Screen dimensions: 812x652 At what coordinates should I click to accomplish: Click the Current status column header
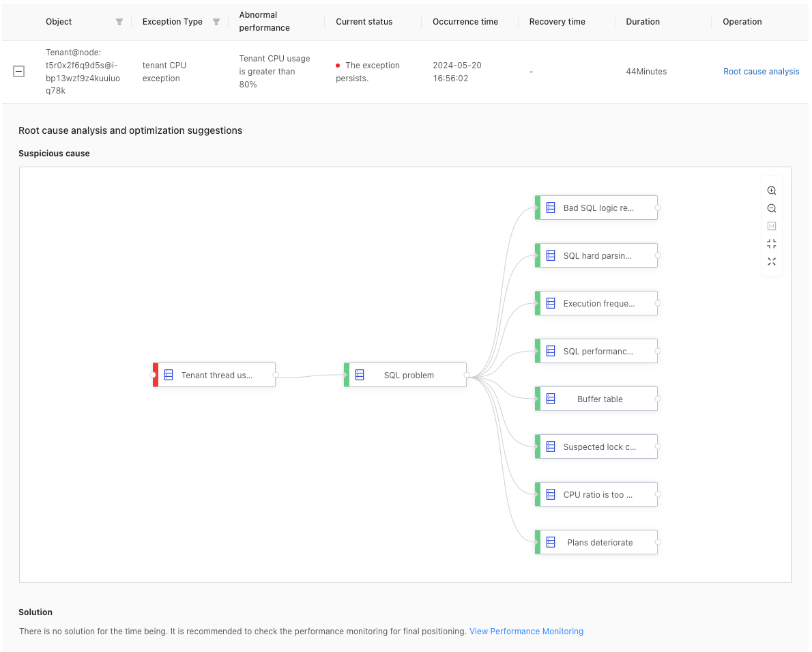[364, 22]
